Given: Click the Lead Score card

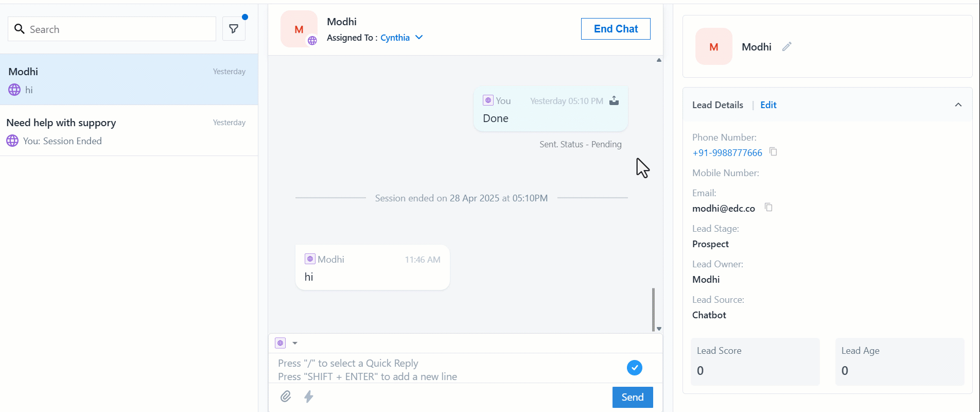Looking at the screenshot, I should 755,362.
